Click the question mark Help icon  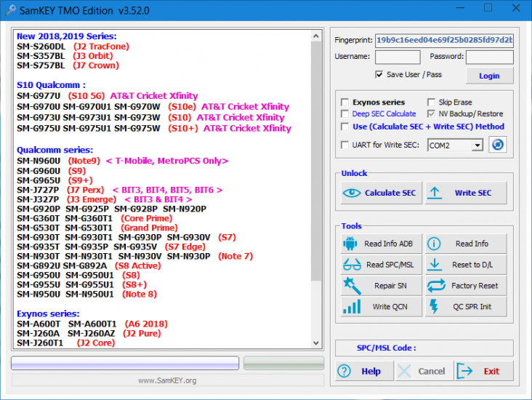(344, 371)
